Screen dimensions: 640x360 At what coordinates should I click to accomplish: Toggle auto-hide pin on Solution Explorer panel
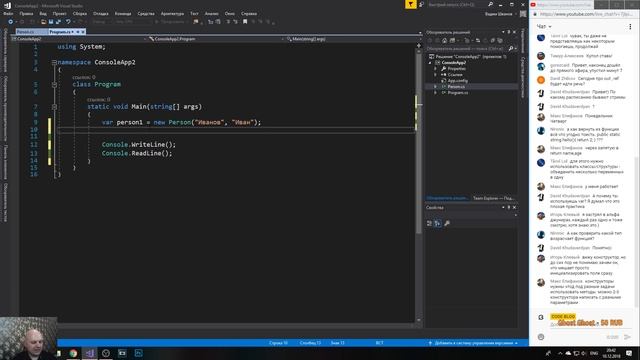pyautogui.click(x=509, y=32)
